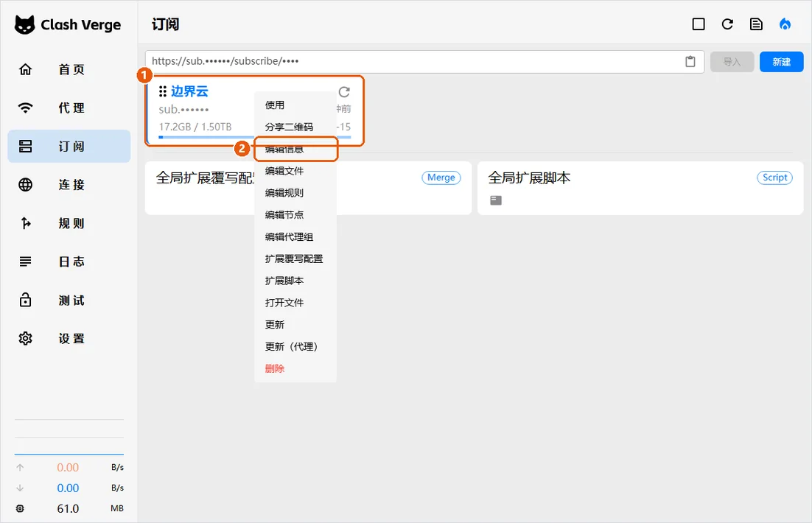This screenshot has width=812, height=523.
Task: Choose 编辑信息 in the context menu
Action: tap(295, 149)
